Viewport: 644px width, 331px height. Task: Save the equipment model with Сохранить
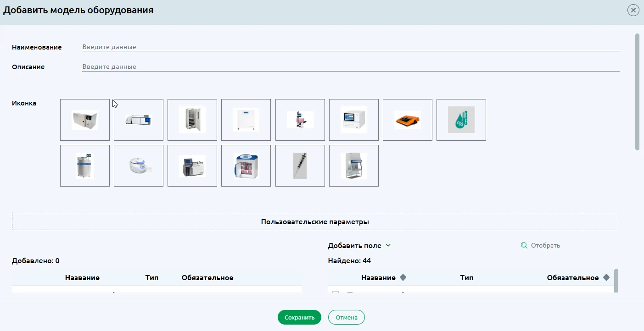(x=299, y=317)
